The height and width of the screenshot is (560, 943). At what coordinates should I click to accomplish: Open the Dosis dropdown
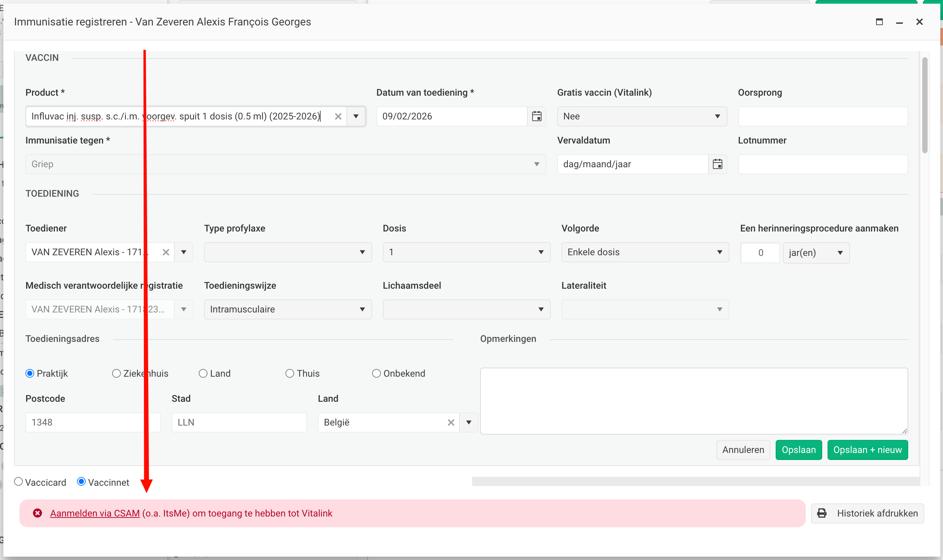(x=466, y=252)
